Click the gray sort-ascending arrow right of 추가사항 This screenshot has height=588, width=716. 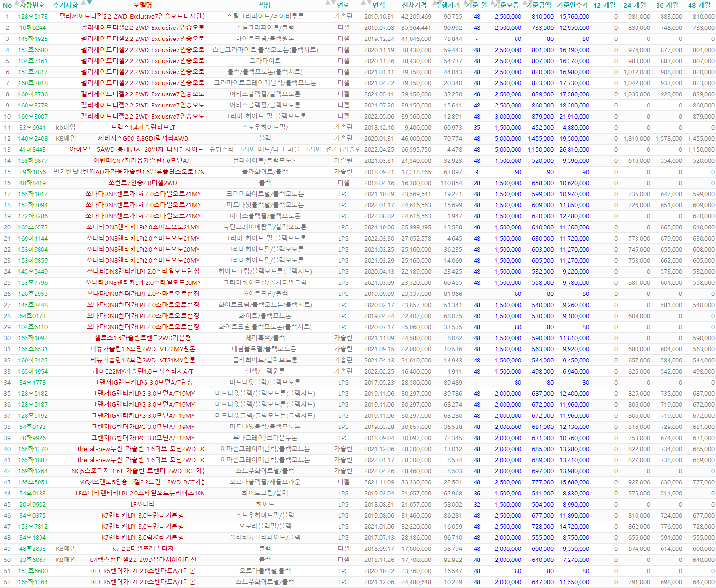click(x=84, y=3)
